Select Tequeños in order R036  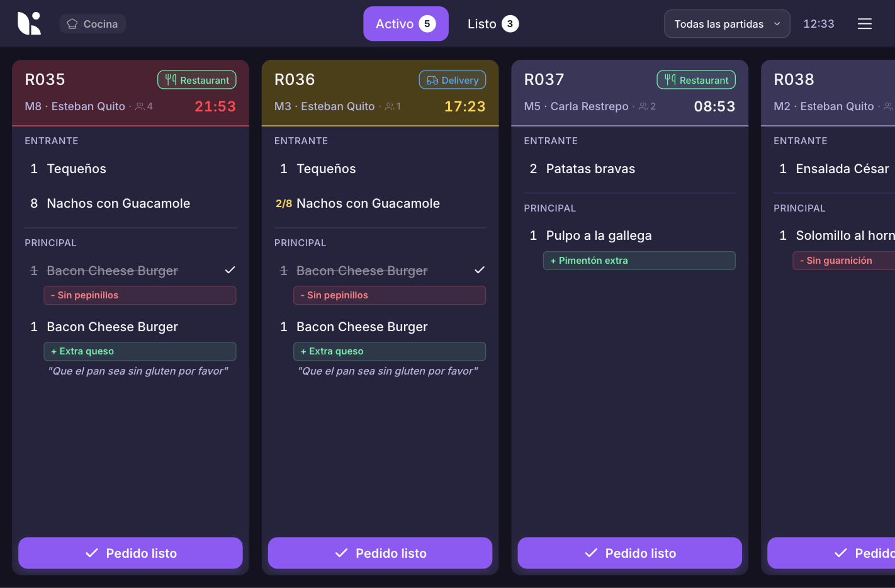point(380,169)
